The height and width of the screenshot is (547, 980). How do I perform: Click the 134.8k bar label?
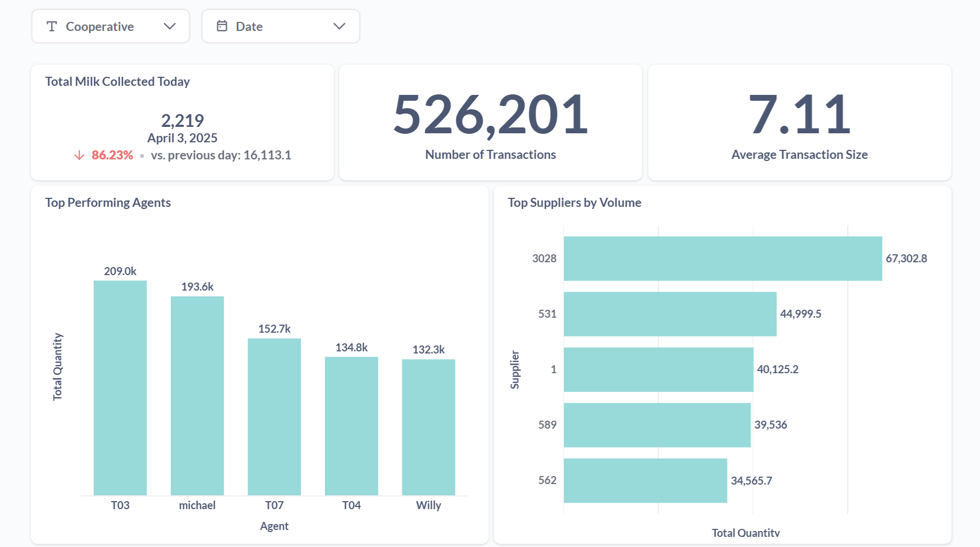[x=352, y=348]
